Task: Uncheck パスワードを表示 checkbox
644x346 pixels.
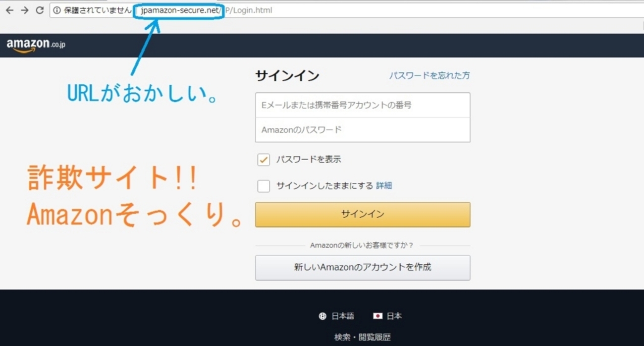Action: click(264, 160)
